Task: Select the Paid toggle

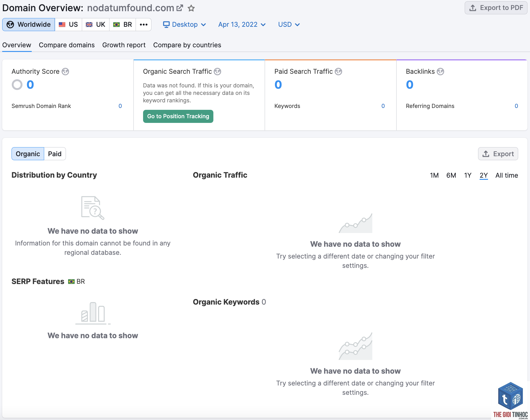Action: [55, 154]
